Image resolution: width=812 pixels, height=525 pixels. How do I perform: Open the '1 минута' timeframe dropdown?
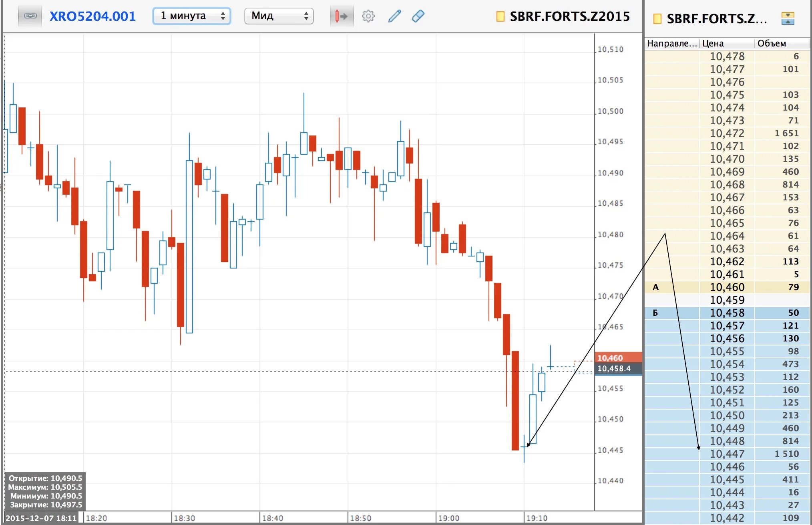pos(192,16)
